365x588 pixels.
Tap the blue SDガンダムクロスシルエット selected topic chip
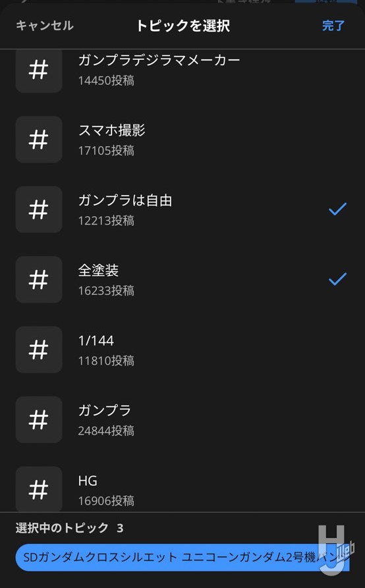[x=182, y=558]
